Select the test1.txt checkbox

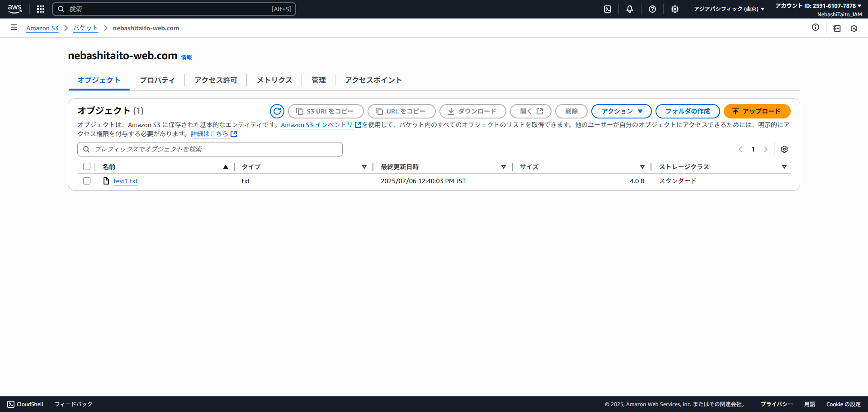coord(87,181)
